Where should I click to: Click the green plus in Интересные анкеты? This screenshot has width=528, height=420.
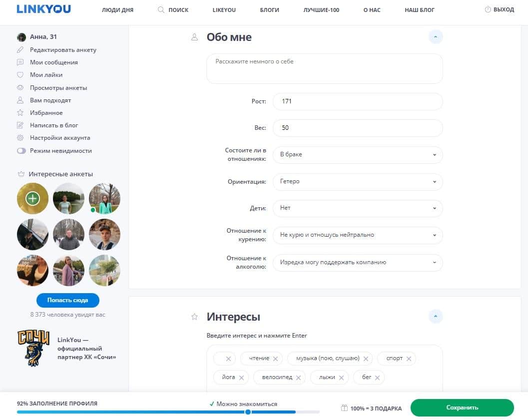[32, 198]
